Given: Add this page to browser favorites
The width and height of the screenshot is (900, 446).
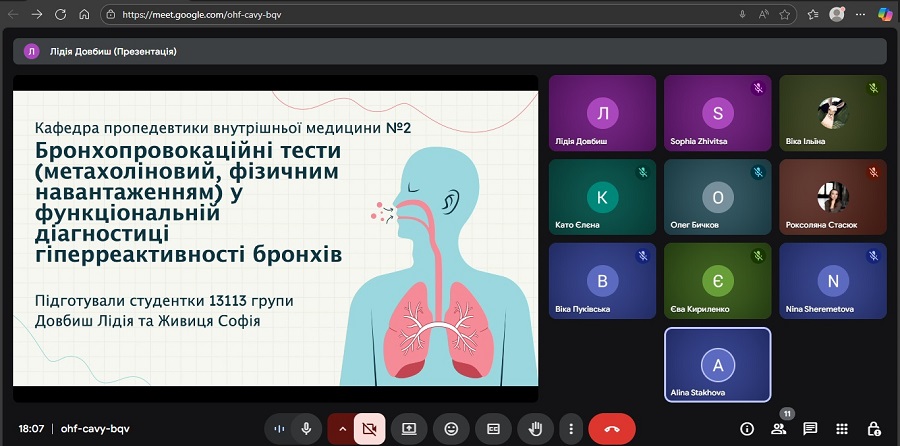Looking at the screenshot, I should point(786,15).
